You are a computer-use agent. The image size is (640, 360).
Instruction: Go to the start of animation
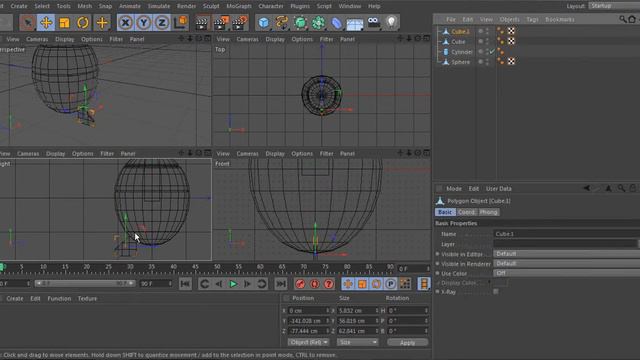click(x=185, y=284)
